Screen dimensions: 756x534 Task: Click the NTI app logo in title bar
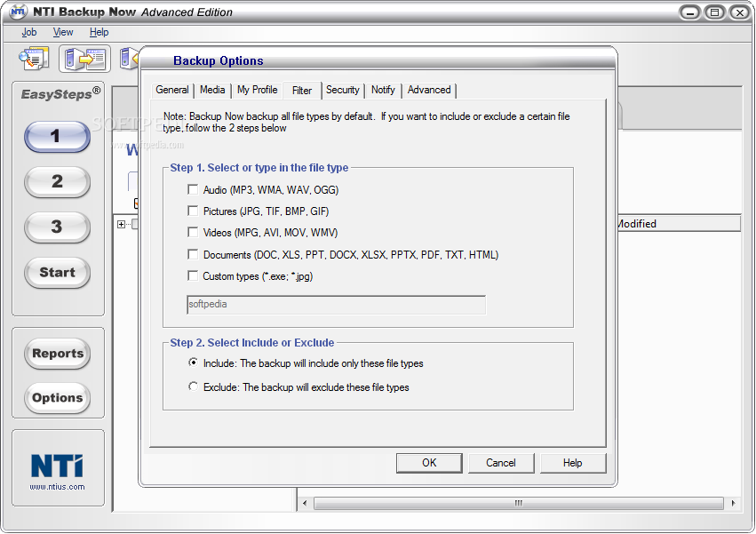coord(18,12)
